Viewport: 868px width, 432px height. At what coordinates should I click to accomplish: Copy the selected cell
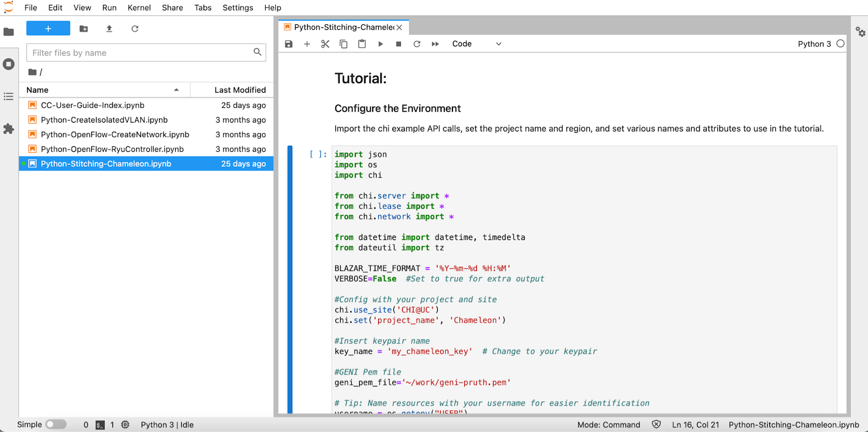coord(343,44)
